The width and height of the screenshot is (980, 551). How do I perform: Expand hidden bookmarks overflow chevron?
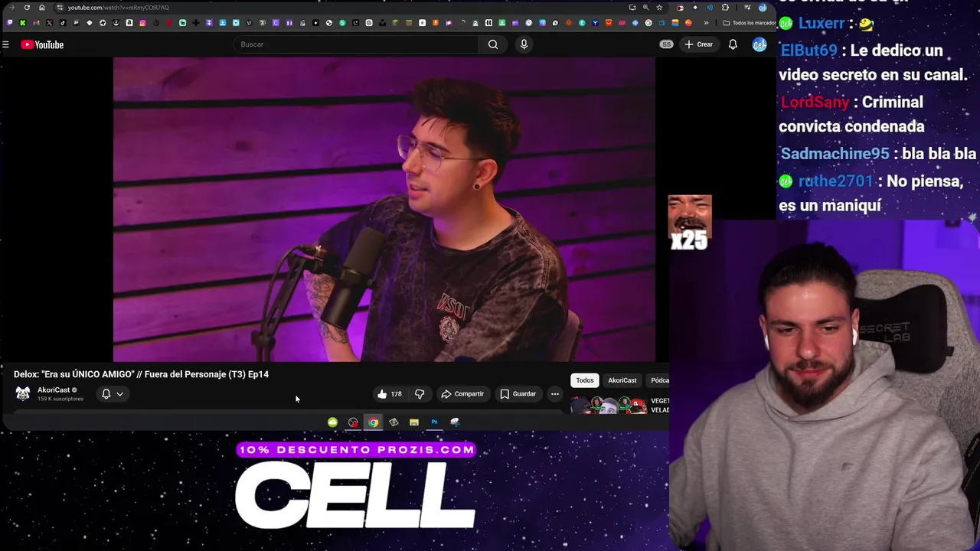tap(706, 23)
